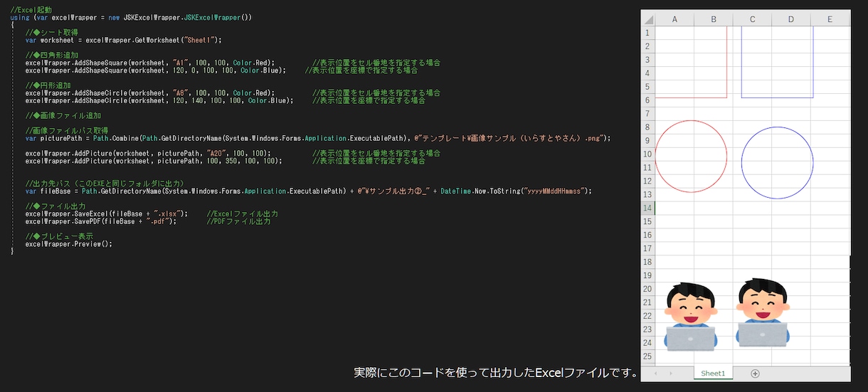Click the caption '実際にこのコードを使って…'

coord(495,373)
